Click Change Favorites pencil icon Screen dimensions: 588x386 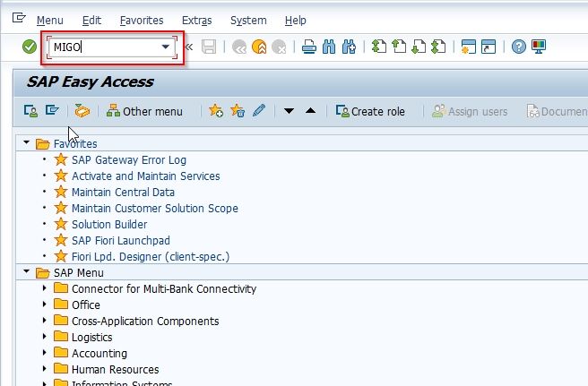259,110
